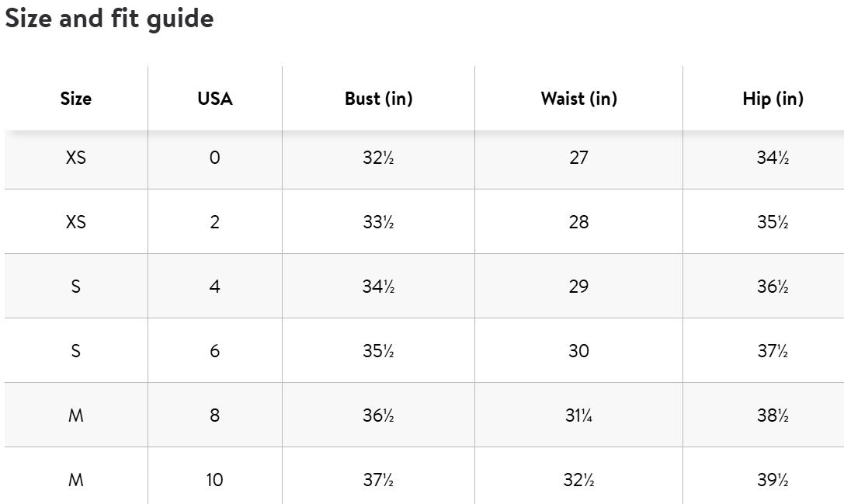
Task: Click the waist value 30 cell
Action: point(578,351)
